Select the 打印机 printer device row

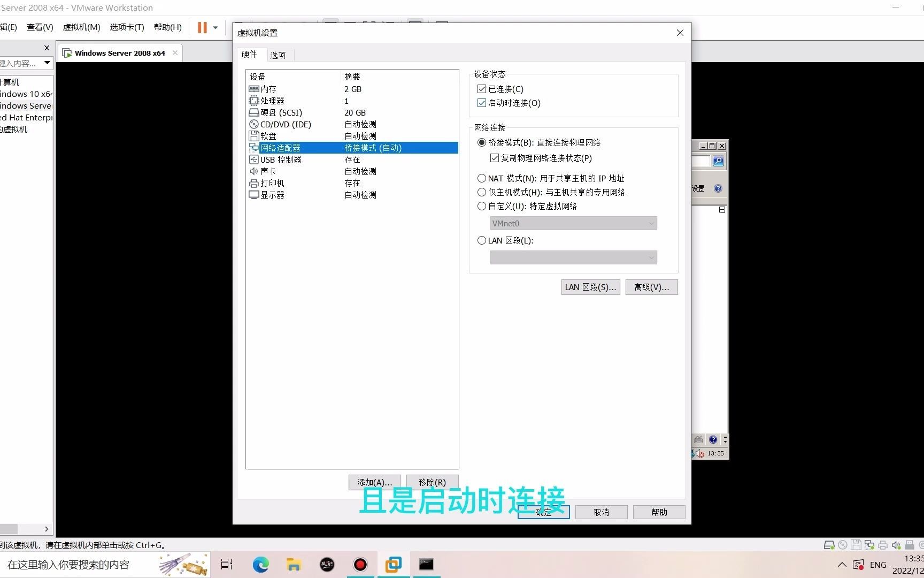[352, 183]
